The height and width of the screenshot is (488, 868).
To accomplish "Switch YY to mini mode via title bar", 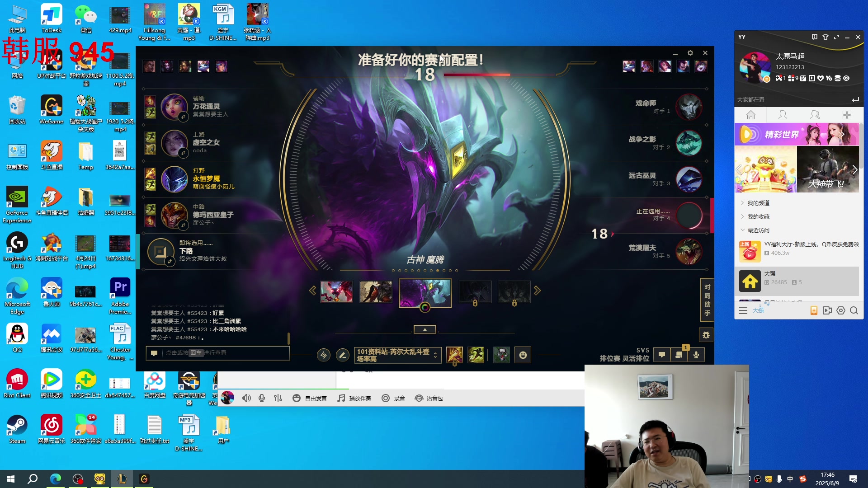I will [836, 37].
